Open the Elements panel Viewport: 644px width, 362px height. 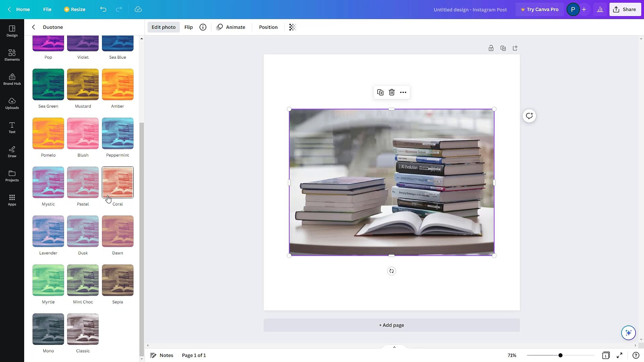tap(12, 55)
